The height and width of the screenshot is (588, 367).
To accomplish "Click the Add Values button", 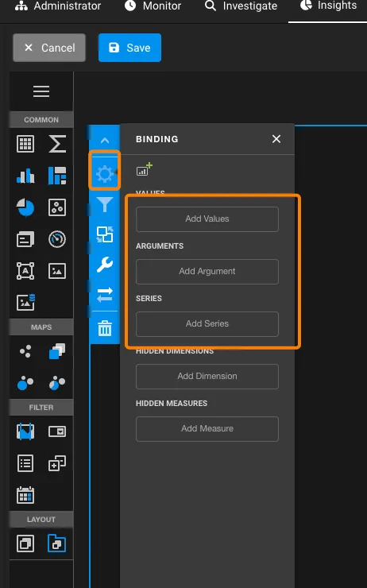I will tap(207, 219).
